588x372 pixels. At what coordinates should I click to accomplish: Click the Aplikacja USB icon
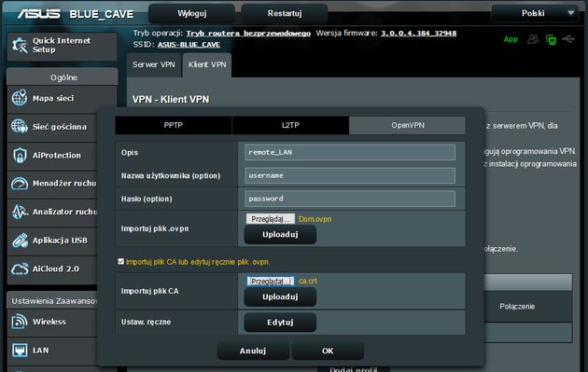pos(20,241)
